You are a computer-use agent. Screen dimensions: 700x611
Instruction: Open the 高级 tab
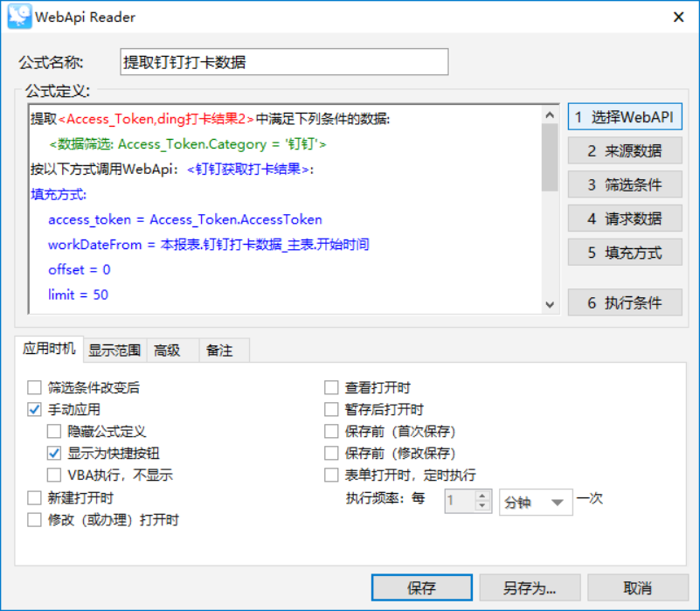[167, 350]
